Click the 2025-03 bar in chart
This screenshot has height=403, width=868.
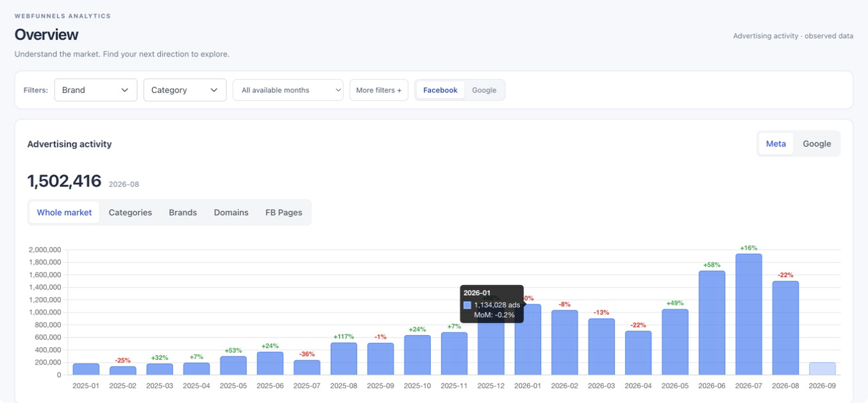click(160, 369)
